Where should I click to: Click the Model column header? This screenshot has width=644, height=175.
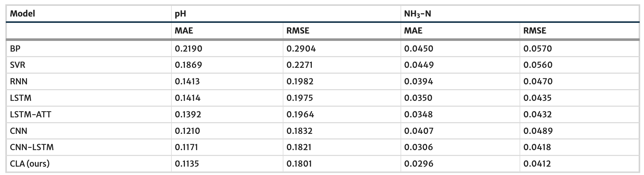(x=22, y=13)
